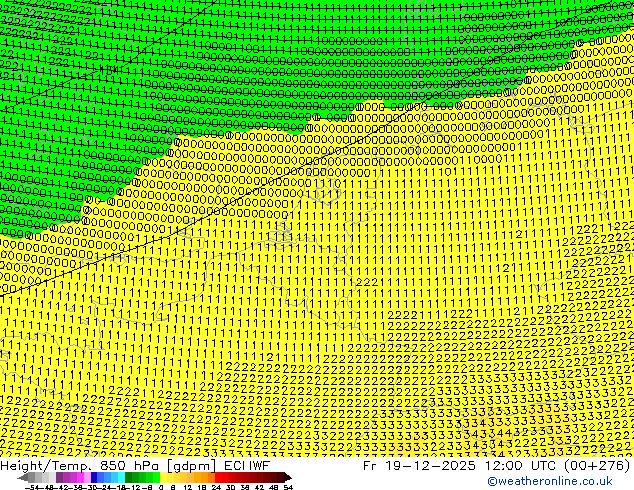Click the "54" label ending the color scale

coord(288,487)
